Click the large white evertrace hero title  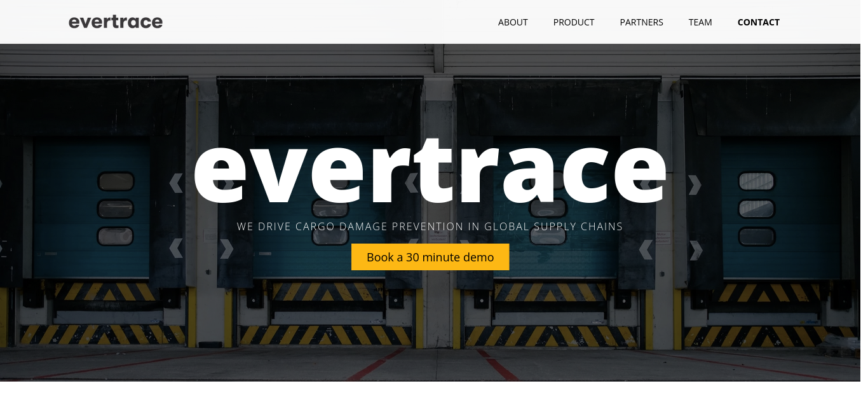point(430,169)
